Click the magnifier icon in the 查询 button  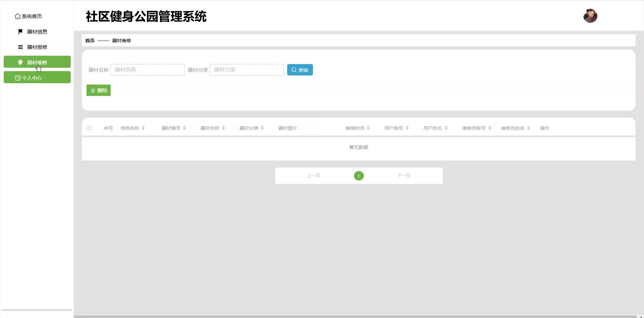tap(294, 70)
